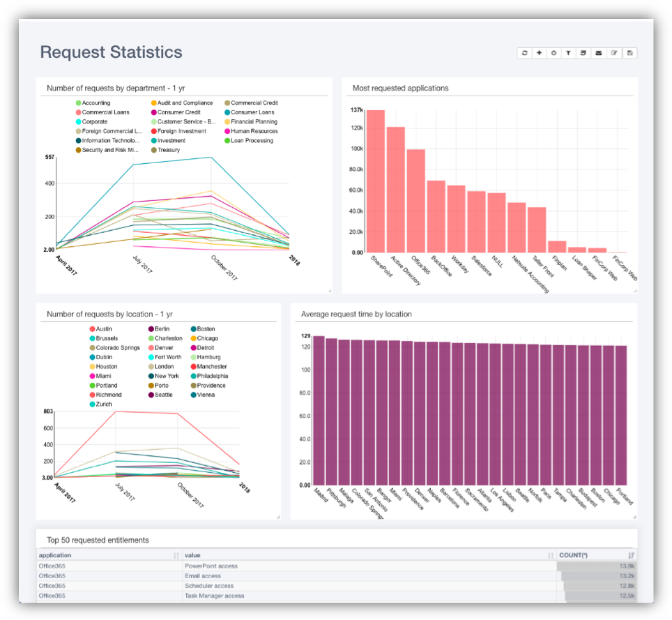Select the Average request time by location title
The width and height of the screenshot is (672, 620).
coord(356,315)
